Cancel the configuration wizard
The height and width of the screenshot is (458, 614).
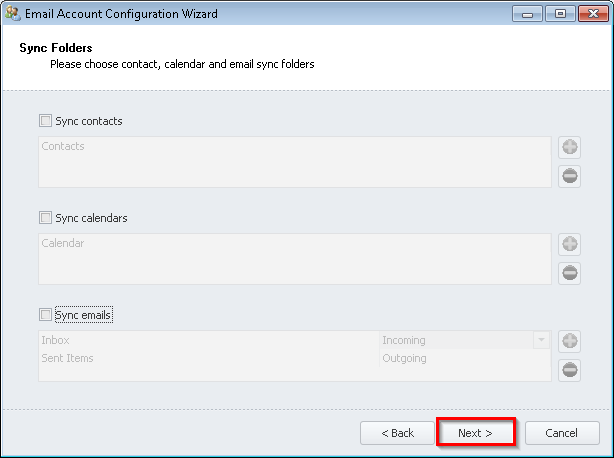pos(561,433)
